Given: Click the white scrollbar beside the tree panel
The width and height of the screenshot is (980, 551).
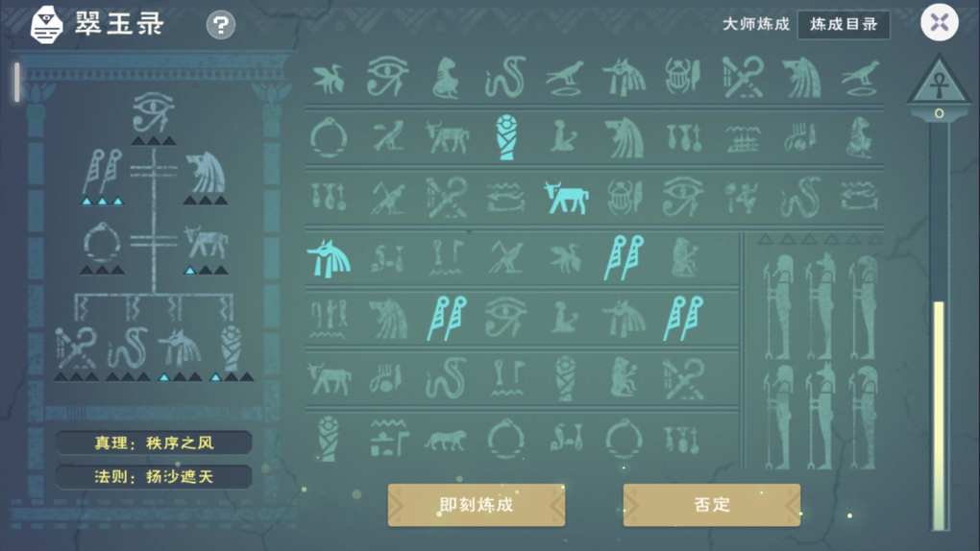Looking at the screenshot, I should pos(17,82).
